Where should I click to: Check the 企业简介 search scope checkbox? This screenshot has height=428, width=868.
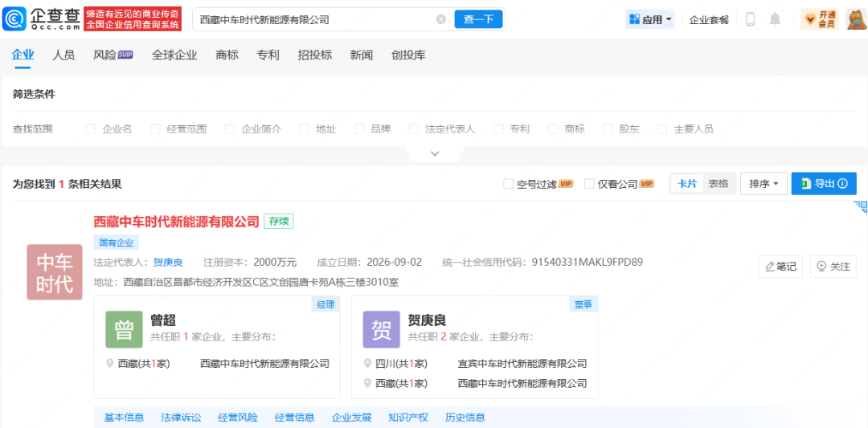[x=230, y=128]
